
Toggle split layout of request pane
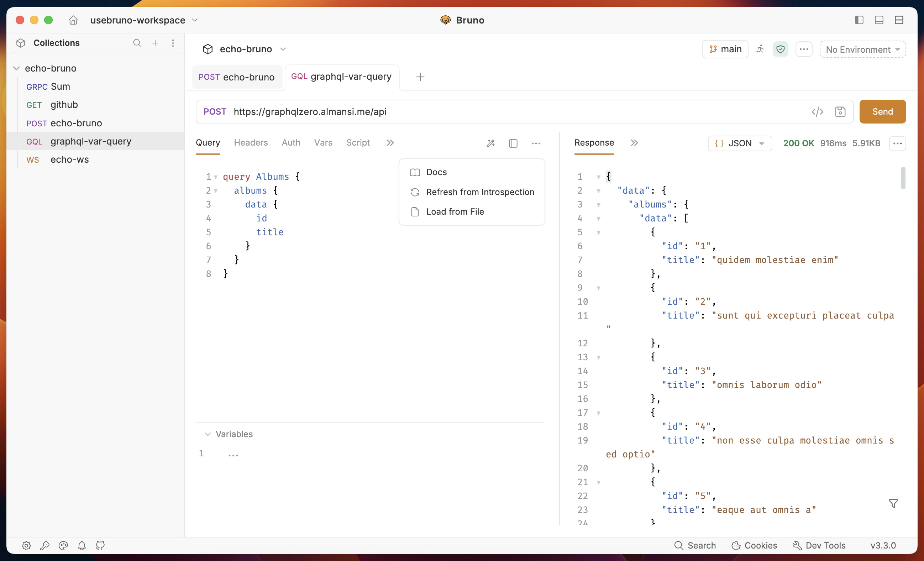click(513, 143)
